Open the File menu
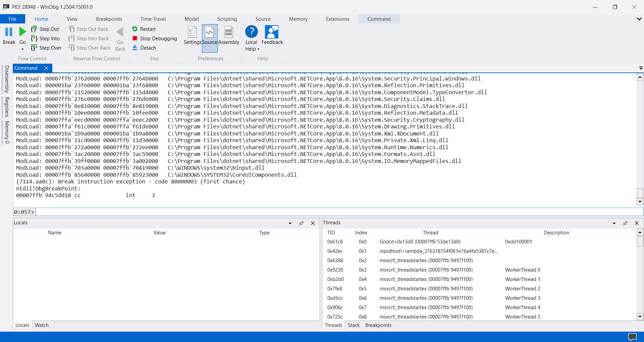The image size is (644, 342). click(12, 19)
